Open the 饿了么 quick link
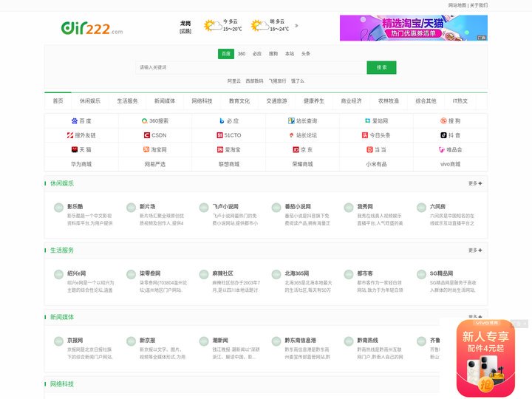This screenshot has height=399, width=532. [298, 81]
